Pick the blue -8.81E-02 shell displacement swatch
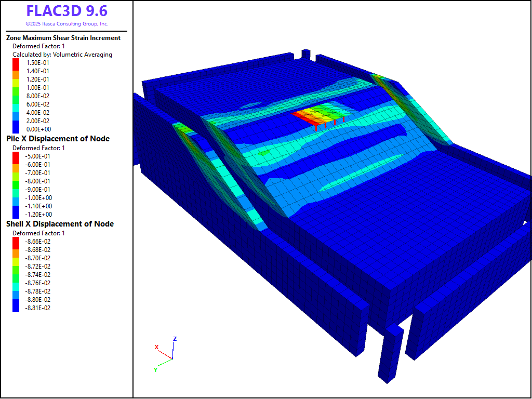The width and height of the screenshot is (532, 399). (16, 308)
